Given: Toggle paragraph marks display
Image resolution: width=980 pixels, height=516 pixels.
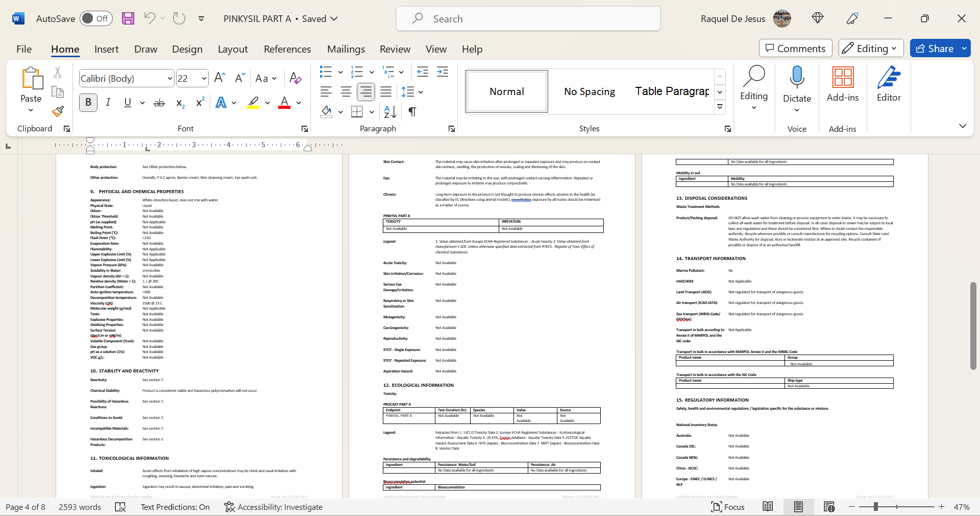Looking at the screenshot, I should click(x=412, y=111).
